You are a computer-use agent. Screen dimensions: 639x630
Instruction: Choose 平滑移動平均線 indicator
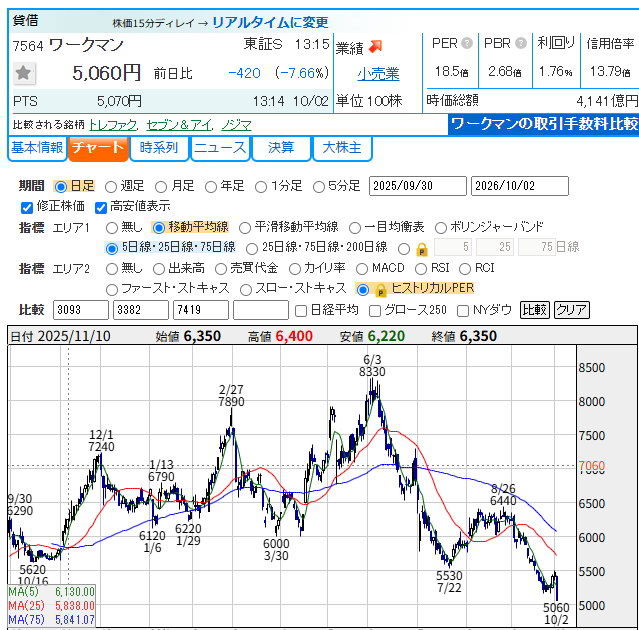(245, 228)
